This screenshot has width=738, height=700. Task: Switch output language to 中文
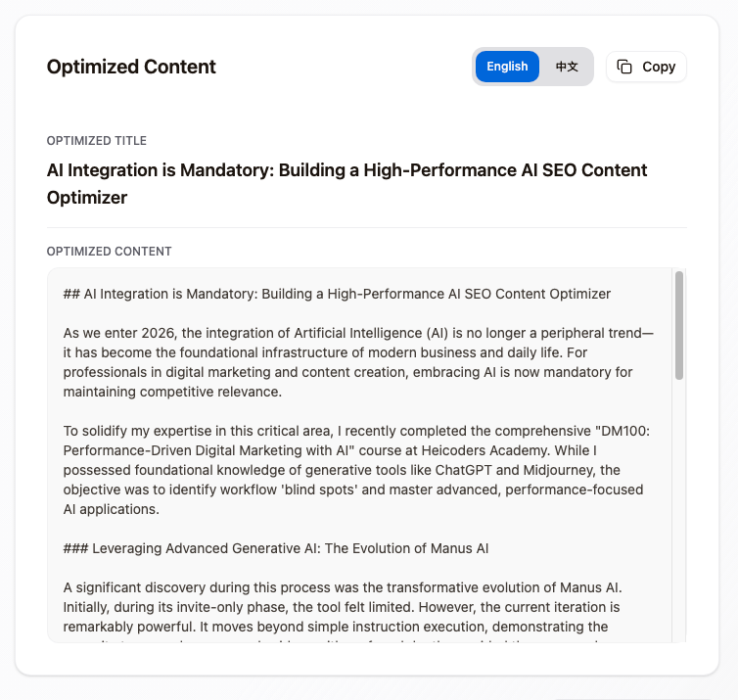pos(567,67)
